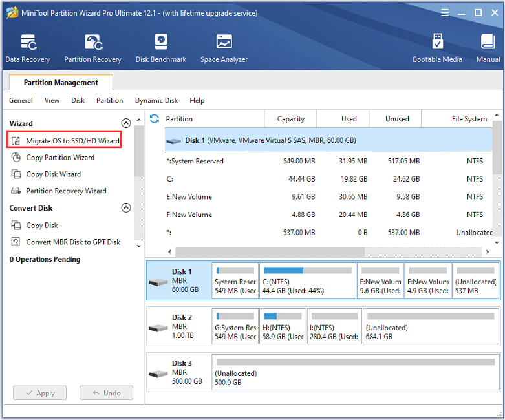The height and width of the screenshot is (420, 505).
Task: Select System Reserved block in Disk 1 map
Action: (x=235, y=280)
